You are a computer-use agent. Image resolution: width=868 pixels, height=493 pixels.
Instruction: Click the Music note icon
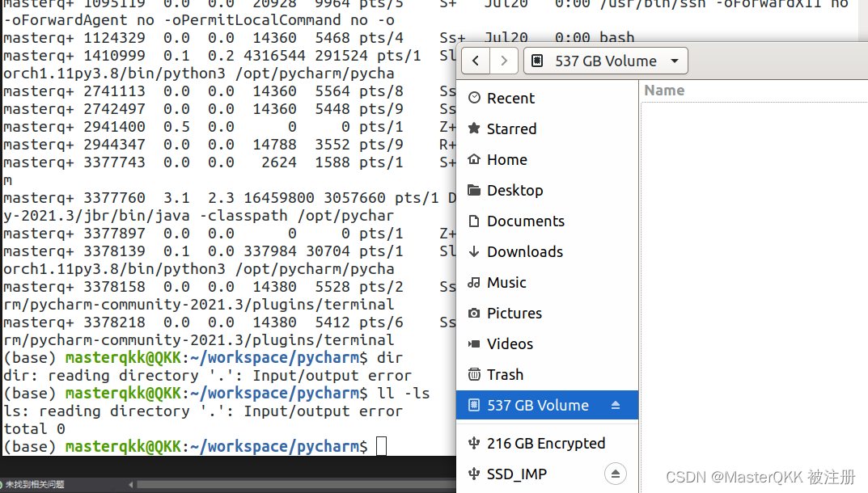474,282
